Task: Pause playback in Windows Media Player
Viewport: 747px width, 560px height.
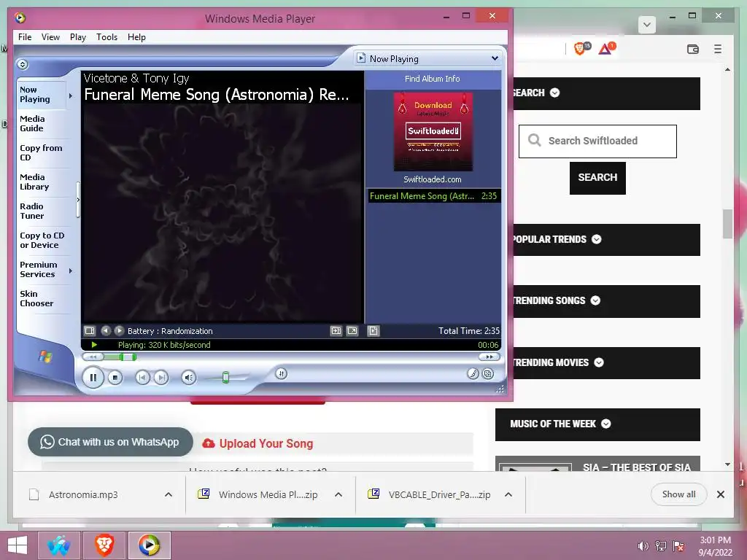Action: click(93, 378)
